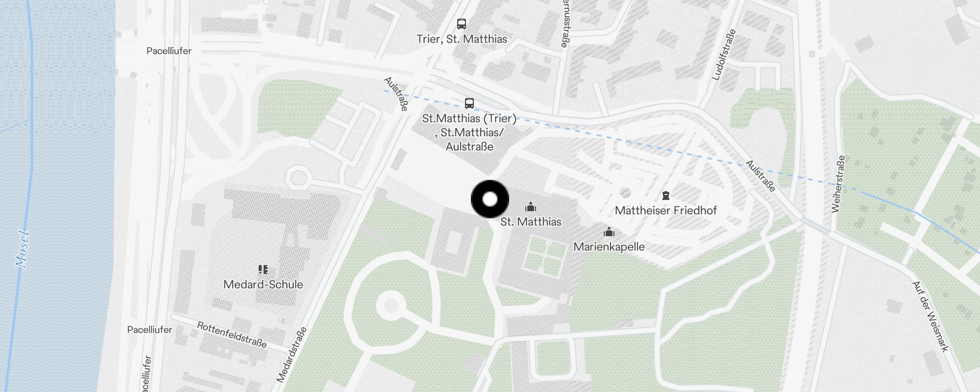Screen dimensions: 980x392
Task: Select the Mosel river label
Action: (x=23, y=249)
